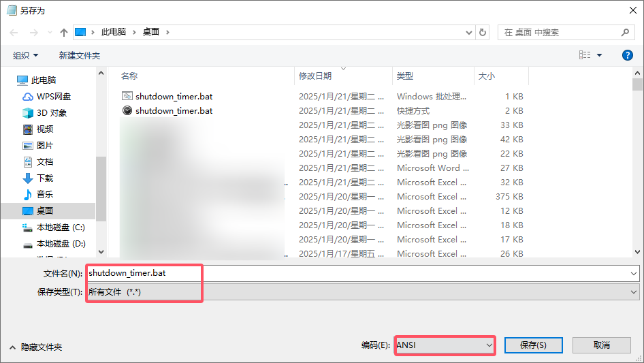Click 新建文件夹 in the toolbar
The height and width of the screenshot is (363, 644).
[79, 55]
